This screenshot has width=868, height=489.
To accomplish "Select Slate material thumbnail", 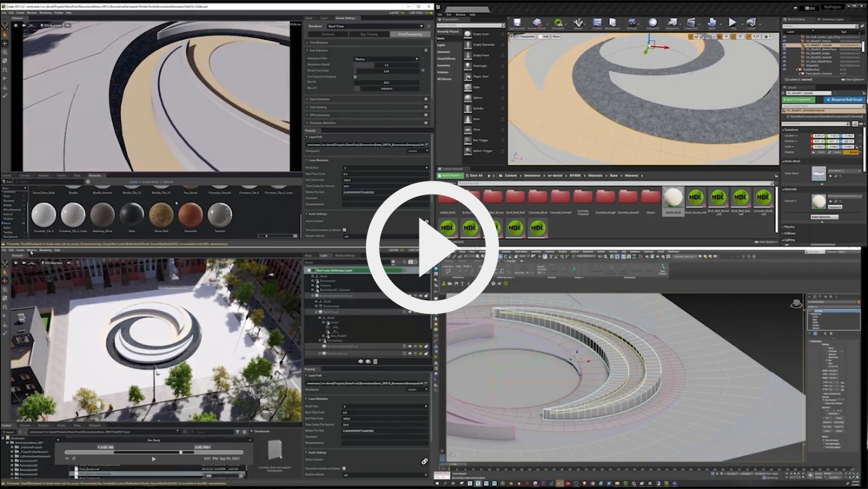I will coord(132,215).
